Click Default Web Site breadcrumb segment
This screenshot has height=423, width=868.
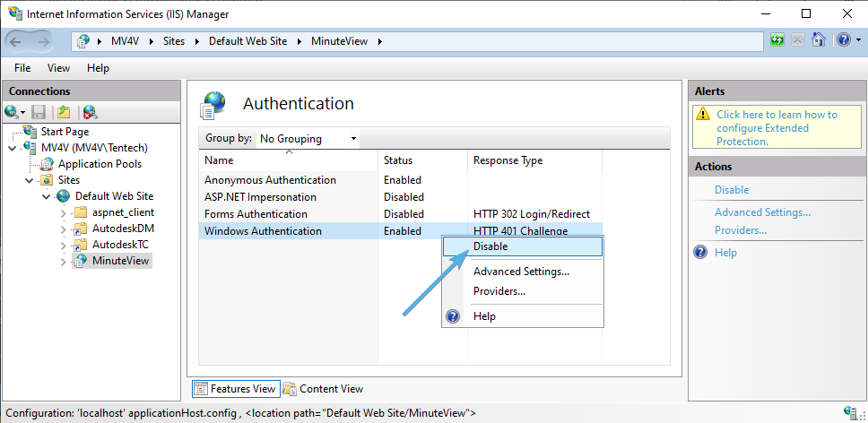[x=248, y=41]
